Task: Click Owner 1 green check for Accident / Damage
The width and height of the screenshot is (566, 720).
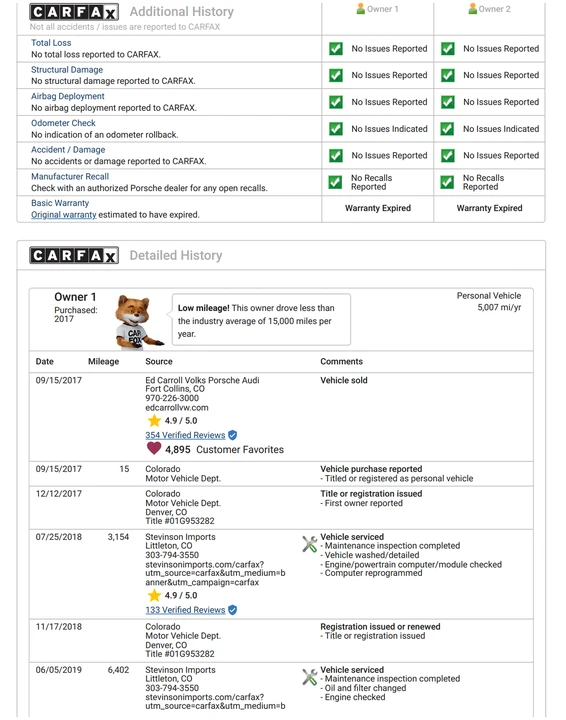Action: point(336,156)
